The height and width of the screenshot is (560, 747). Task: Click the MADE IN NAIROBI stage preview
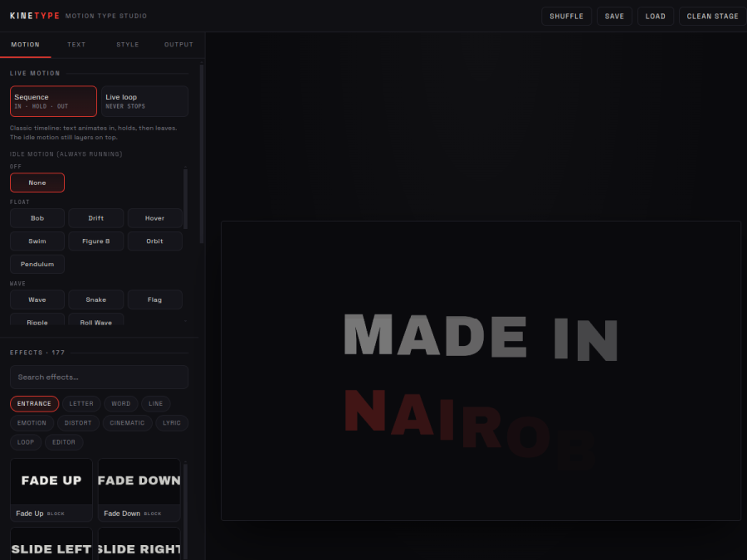[481, 371]
